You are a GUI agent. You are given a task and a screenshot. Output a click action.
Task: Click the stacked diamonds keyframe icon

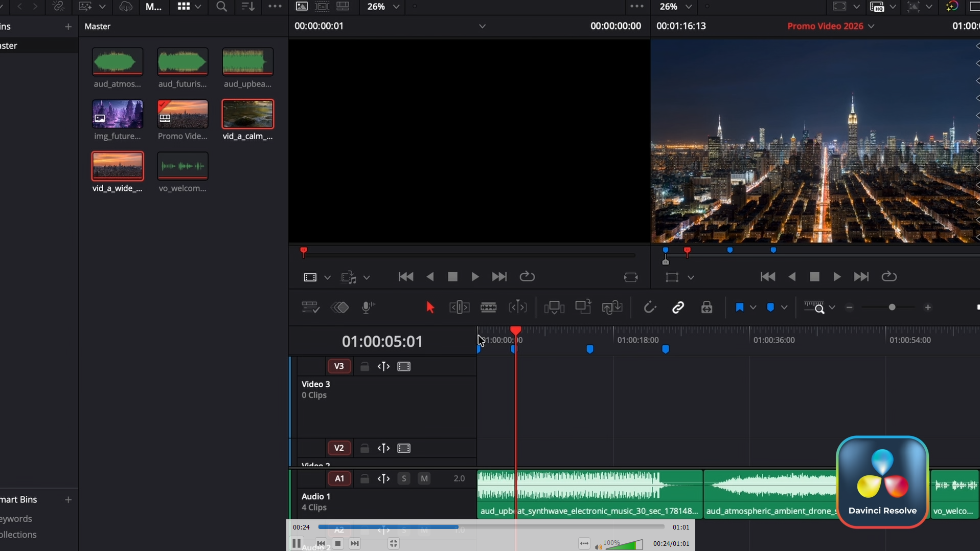tap(340, 307)
